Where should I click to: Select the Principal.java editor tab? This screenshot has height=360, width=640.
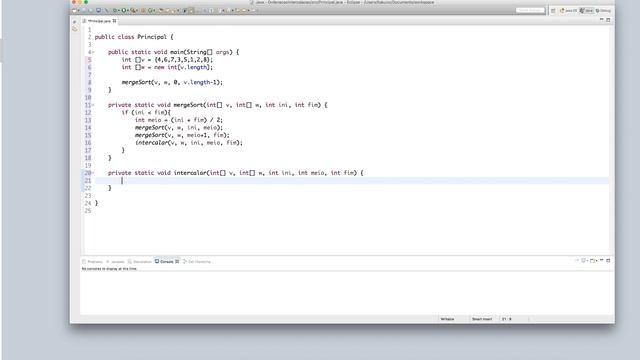(x=99, y=21)
